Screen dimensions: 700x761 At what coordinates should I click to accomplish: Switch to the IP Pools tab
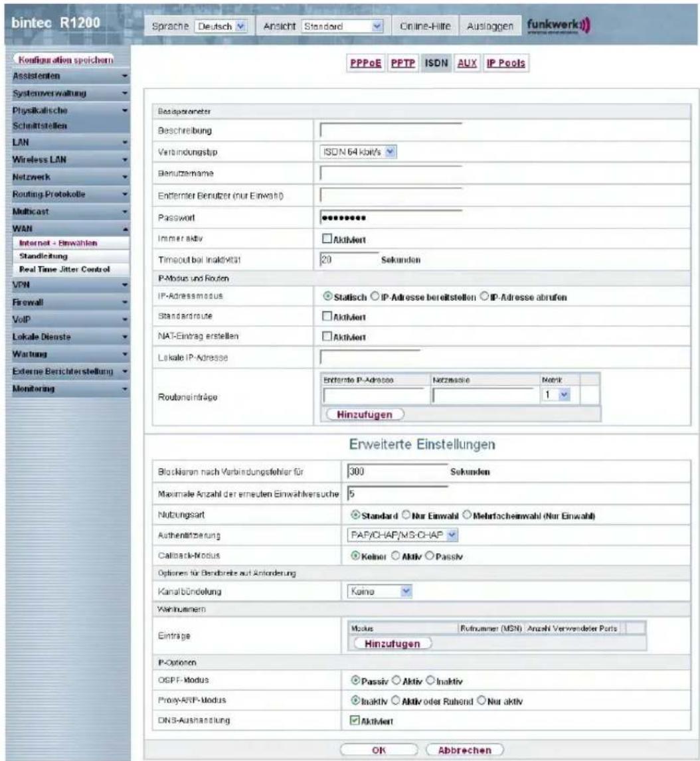506,63
